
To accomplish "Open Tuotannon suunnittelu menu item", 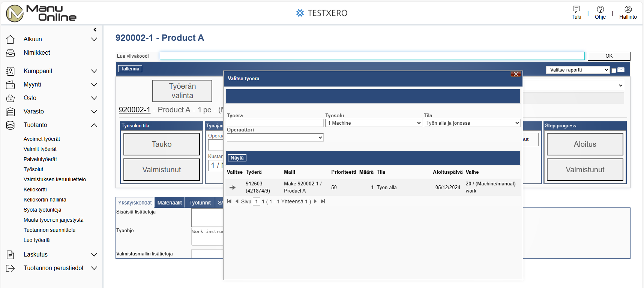I will (x=50, y=230).
